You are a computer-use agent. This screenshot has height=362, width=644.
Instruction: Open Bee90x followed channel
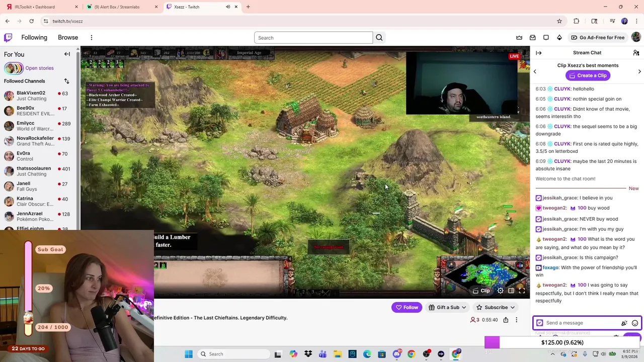click(39, 111)
